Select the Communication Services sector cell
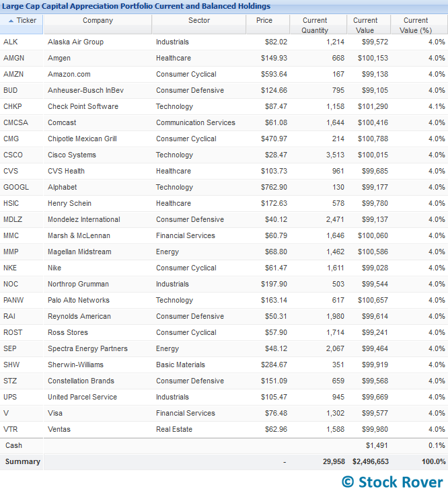The width and height of the screenshot is (448, 493). 196,122
